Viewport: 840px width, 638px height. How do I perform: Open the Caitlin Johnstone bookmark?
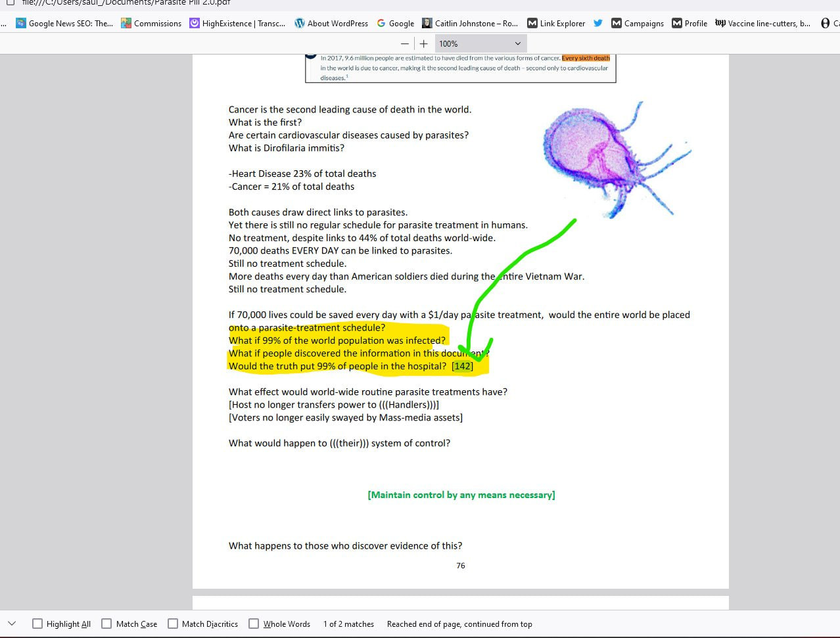coord(470,23)
